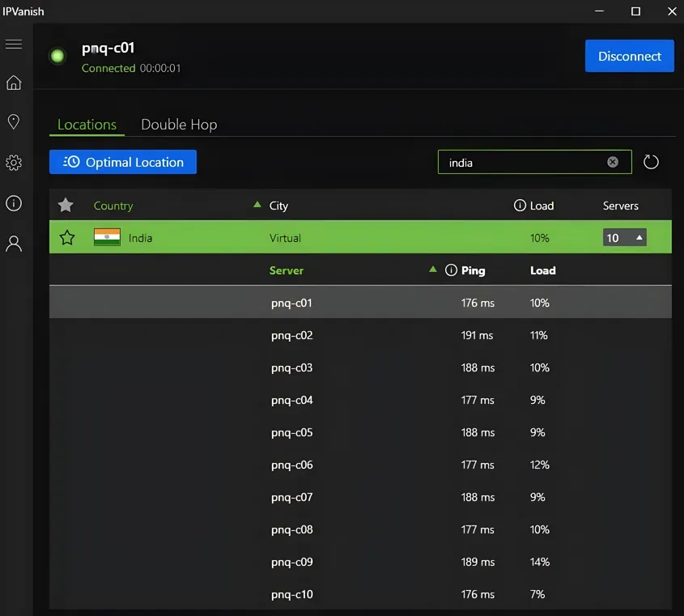Refresh the server list
This screenshot has width=684, height=616.
tap(651, 162)
